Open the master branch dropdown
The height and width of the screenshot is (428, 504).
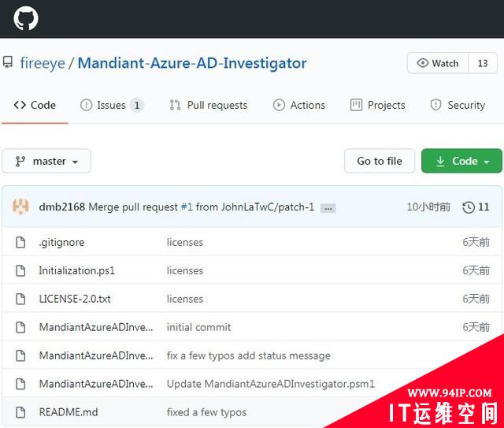[46, 161]
